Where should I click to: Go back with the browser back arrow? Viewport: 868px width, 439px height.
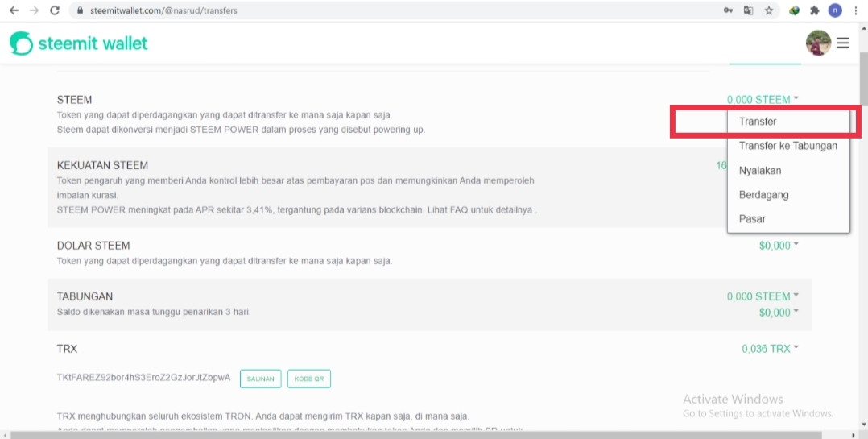[x=14, y=10]
